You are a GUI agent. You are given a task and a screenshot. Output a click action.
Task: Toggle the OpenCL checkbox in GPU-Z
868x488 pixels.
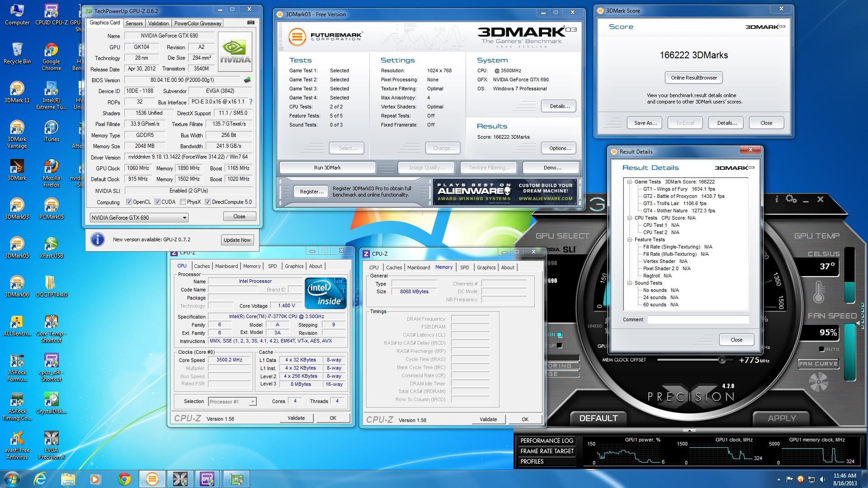tap(129, 202)
